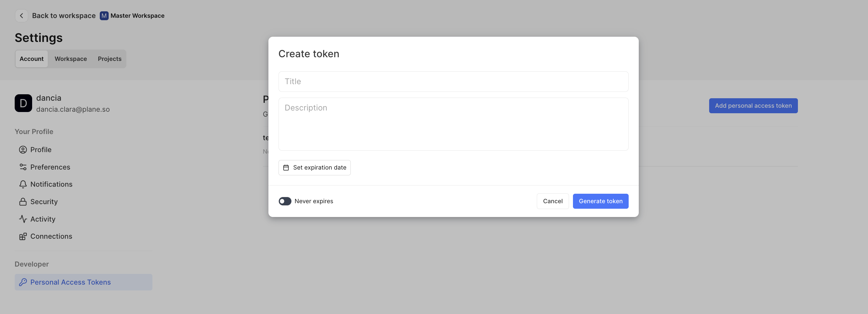Screen dimensions: 868x314
Task: Select the Personal Access Tokens key icon
Action: [23, 282]
